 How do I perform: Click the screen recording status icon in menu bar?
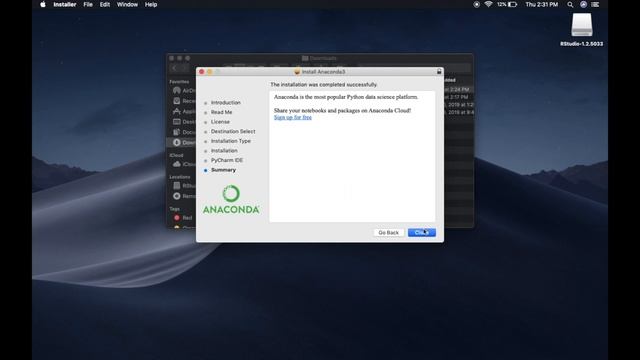tap(476, 4)
